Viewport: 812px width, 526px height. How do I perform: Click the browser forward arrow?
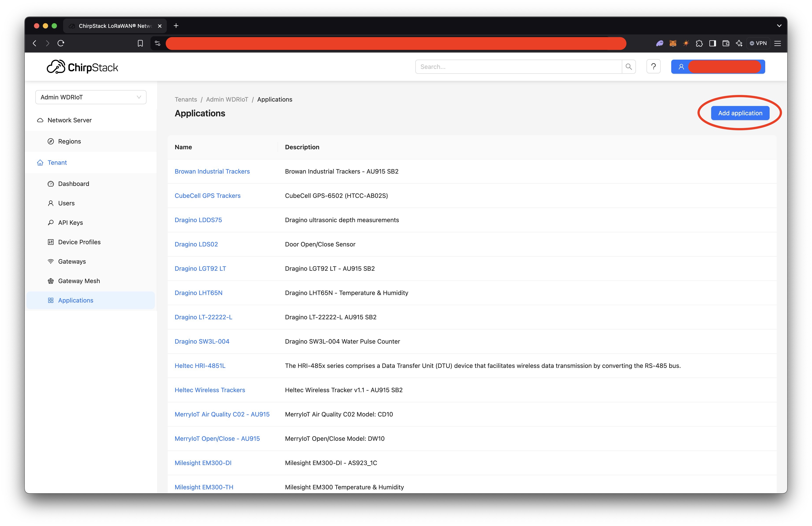tap(47, 43)
